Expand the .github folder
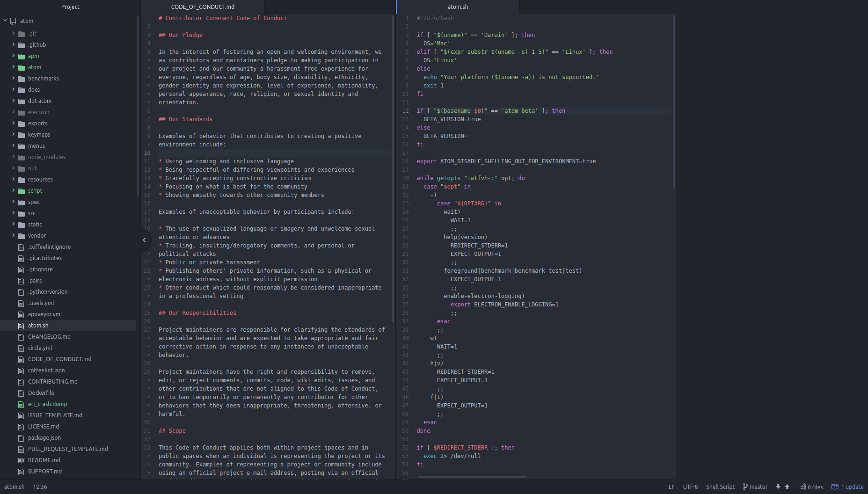Image resolution: width=868 pixels, height=494 pixels. [x=13, y=44]
